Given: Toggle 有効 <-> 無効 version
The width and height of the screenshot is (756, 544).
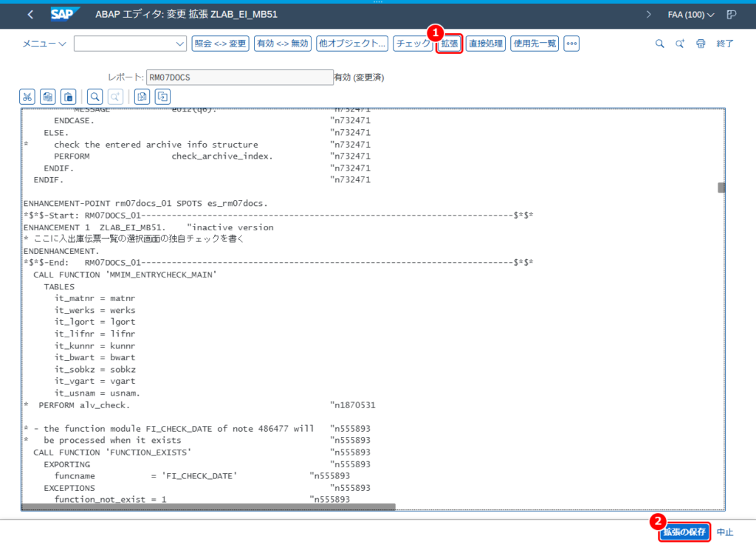Looking at the screenshot, I should pos(283,44).
